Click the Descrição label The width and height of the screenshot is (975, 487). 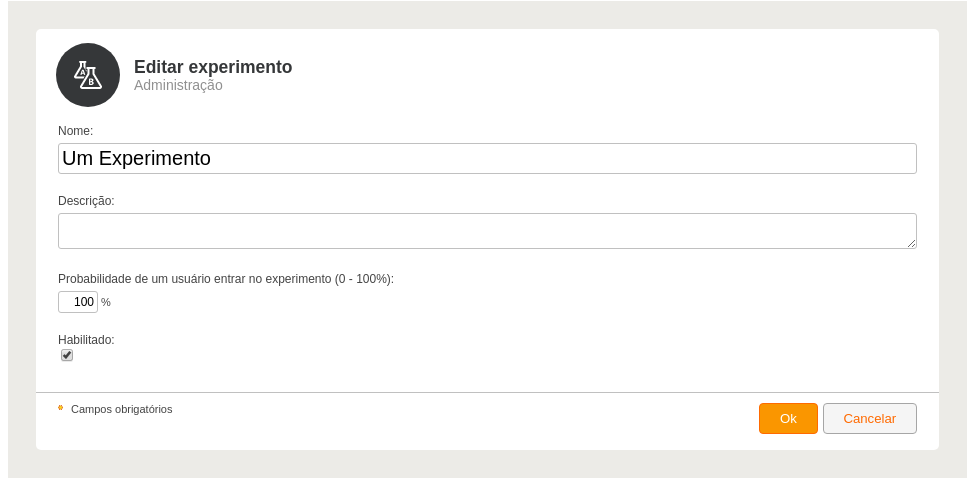pyautogui.click(x=86, y=201)
